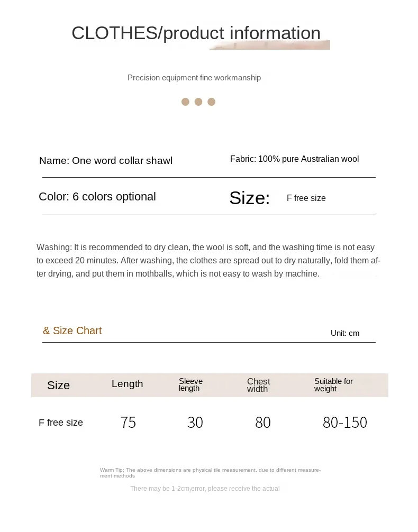Click the weight range 80-150 value
The image size is (418, 532).
345,423
